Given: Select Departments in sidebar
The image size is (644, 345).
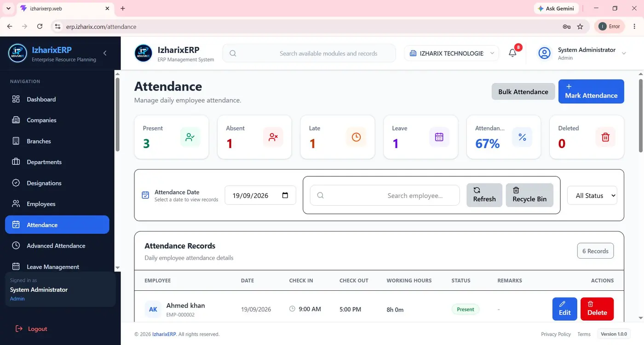Looking at the screenshot, I should coord(57,162).
